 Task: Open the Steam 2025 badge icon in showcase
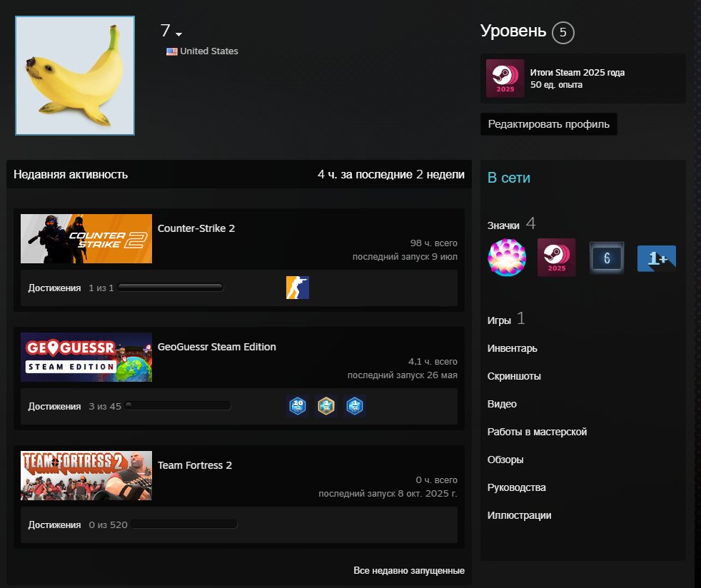tap(505, 78)
